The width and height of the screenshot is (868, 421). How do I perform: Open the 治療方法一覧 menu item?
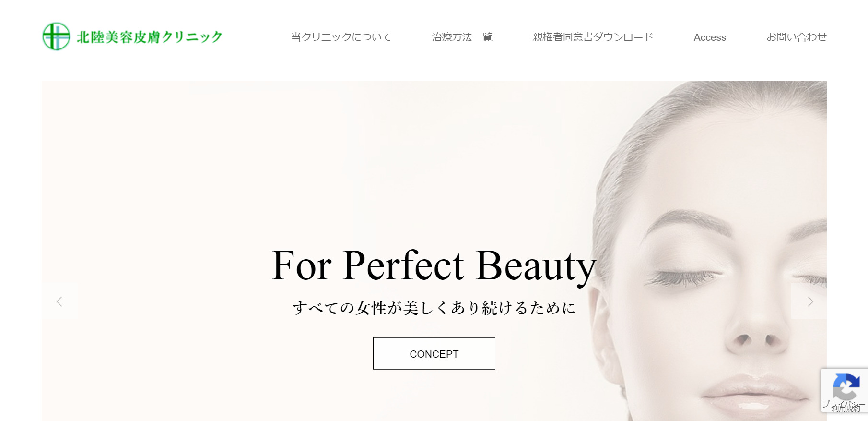coord(462,37)
